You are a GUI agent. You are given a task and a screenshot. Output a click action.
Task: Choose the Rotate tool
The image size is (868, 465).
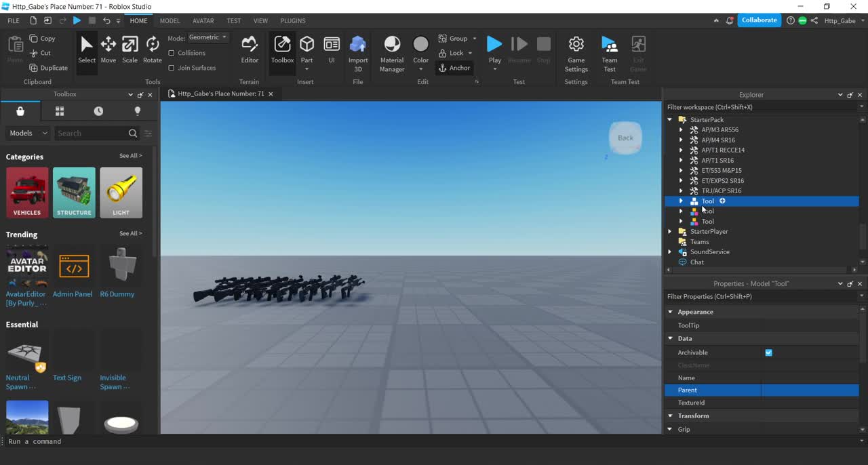pos(153,49)
